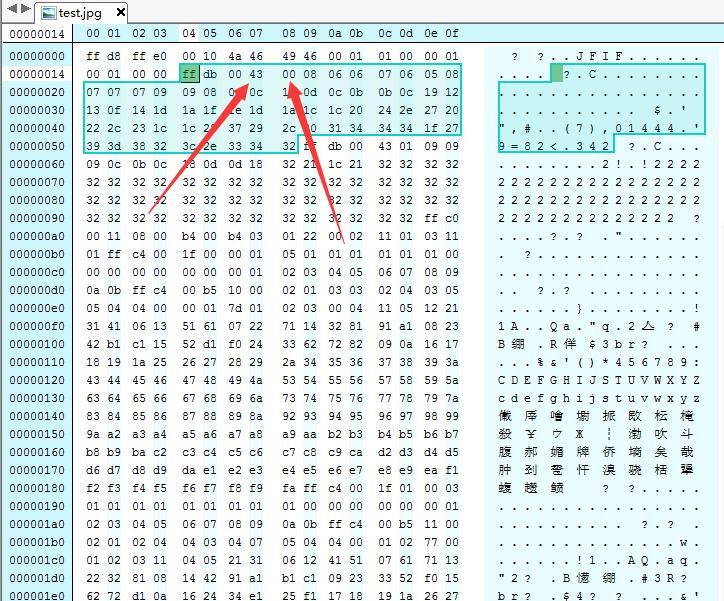The image size is (724, 601).
Task: Click column header 0d
Action: [x=406, y=33]
